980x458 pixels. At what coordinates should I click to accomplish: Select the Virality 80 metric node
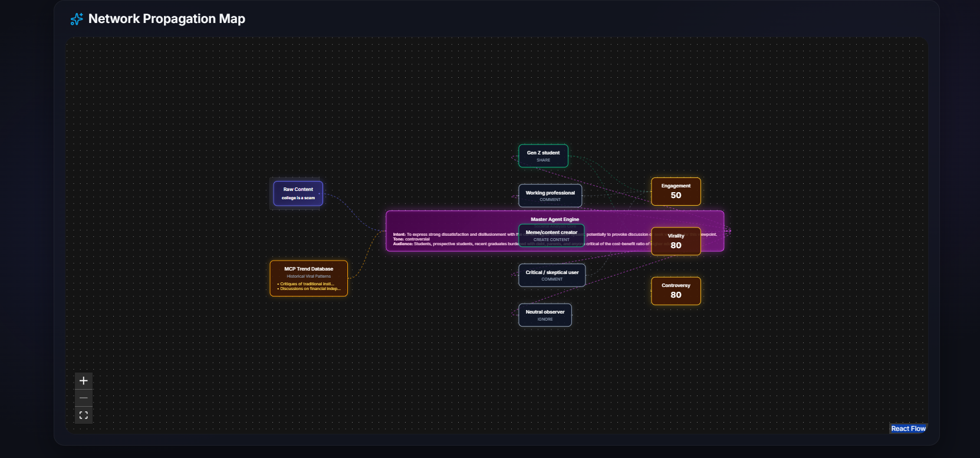tap(676, 241)
